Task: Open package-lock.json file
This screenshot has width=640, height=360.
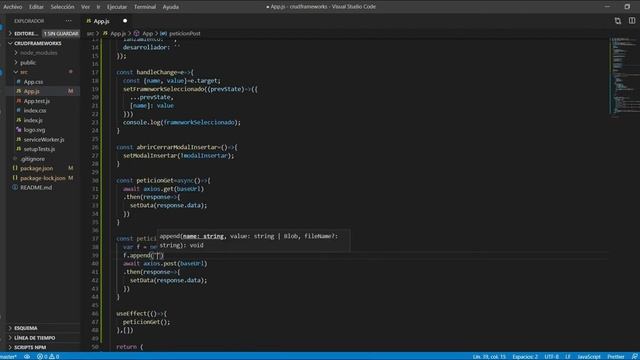Action: [42, 178]
